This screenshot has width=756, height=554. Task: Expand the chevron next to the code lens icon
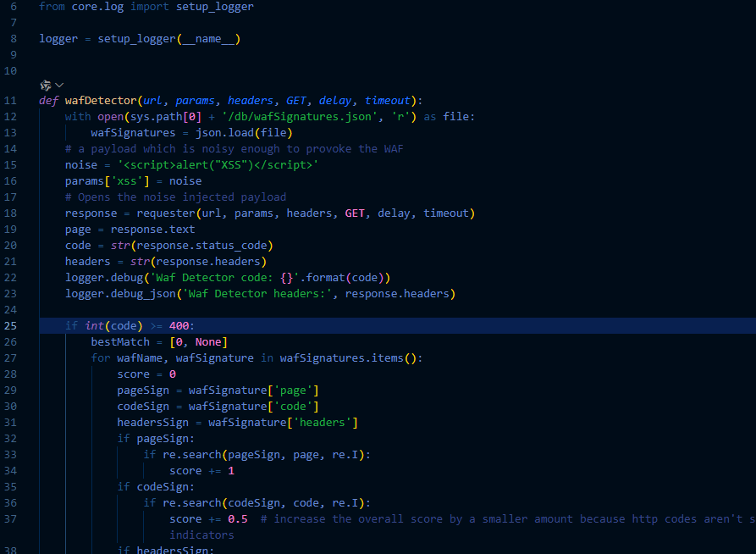[59, 85]
